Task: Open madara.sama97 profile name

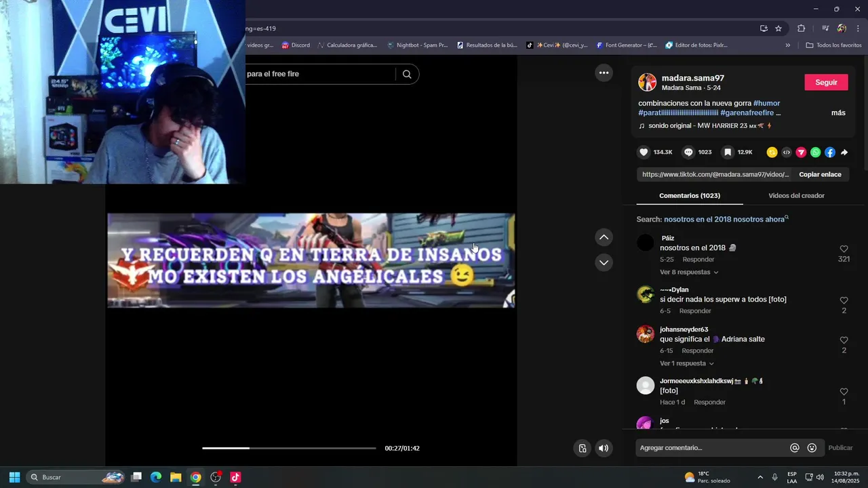Action: coord(693,78)
